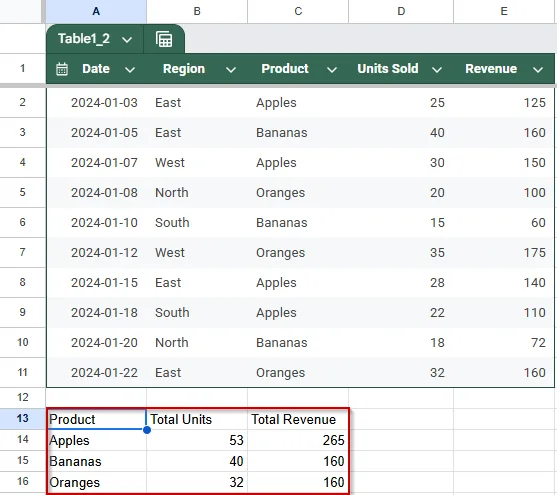557x495 pixels.
Task: Select cell with date 2024-01-07
Action: click(96, 162)
